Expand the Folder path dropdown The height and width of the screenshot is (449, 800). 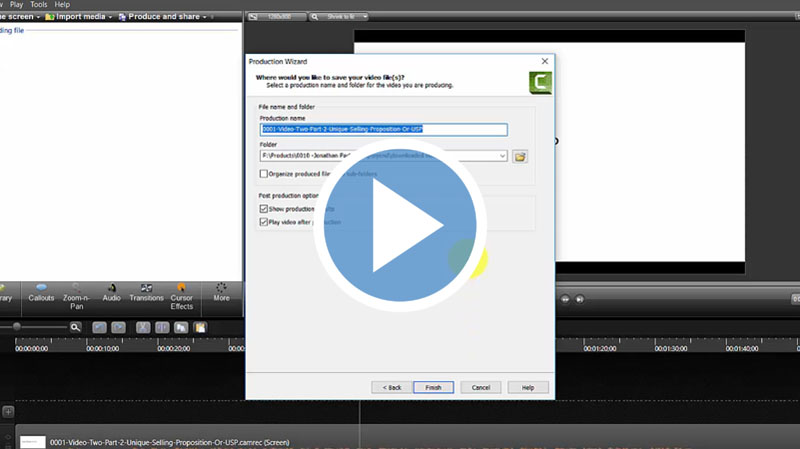click(502, 156)
